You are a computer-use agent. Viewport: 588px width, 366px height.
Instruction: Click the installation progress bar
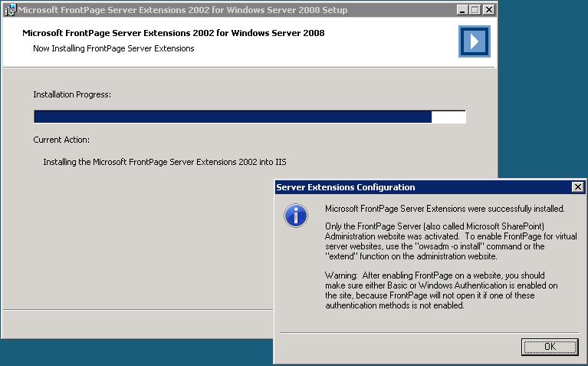250,117
